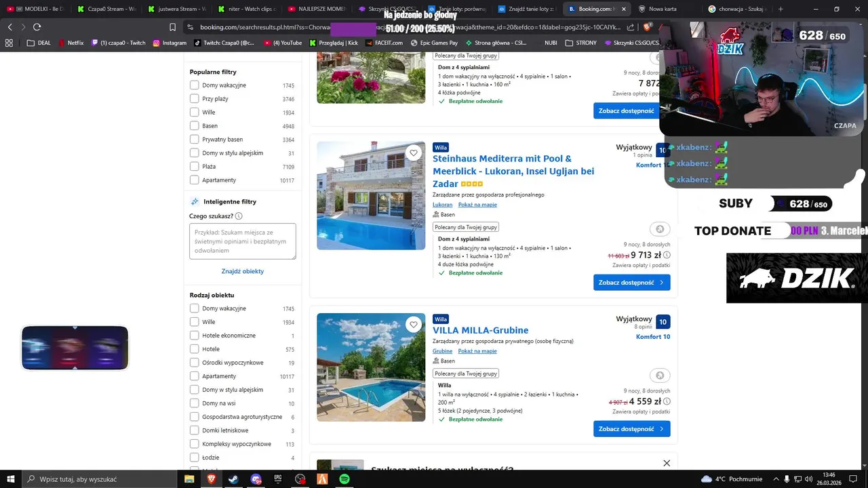Viewport: 868px width, 488px height.
Task: Go back to previous page
Action: [x=9, y=27]
